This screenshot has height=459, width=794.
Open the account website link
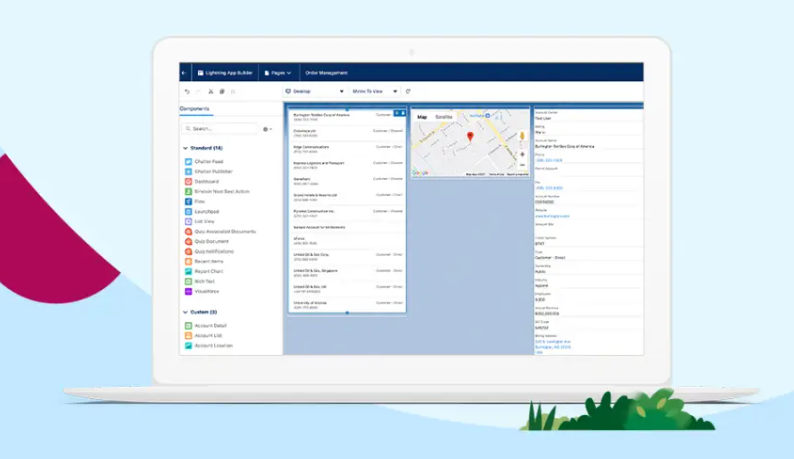(x=552, y=216)
